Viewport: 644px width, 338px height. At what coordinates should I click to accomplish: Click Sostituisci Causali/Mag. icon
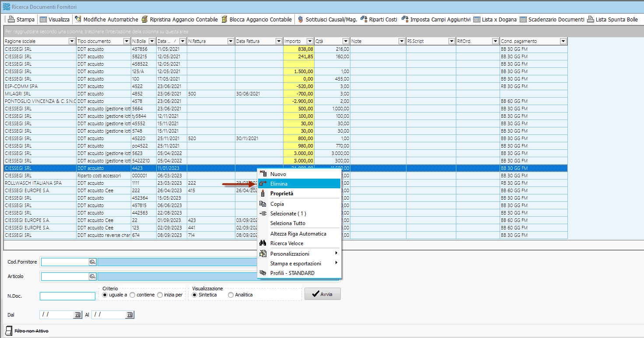301,19
